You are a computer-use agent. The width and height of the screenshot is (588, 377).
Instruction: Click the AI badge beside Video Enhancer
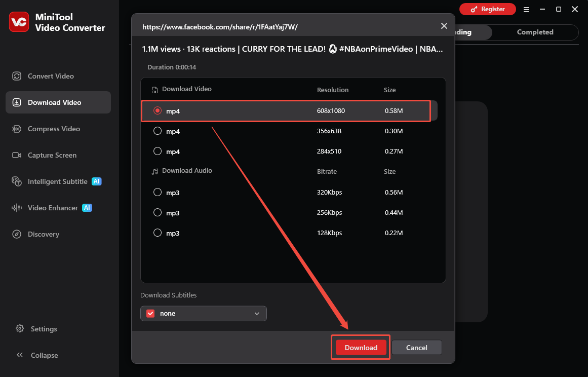87,208
